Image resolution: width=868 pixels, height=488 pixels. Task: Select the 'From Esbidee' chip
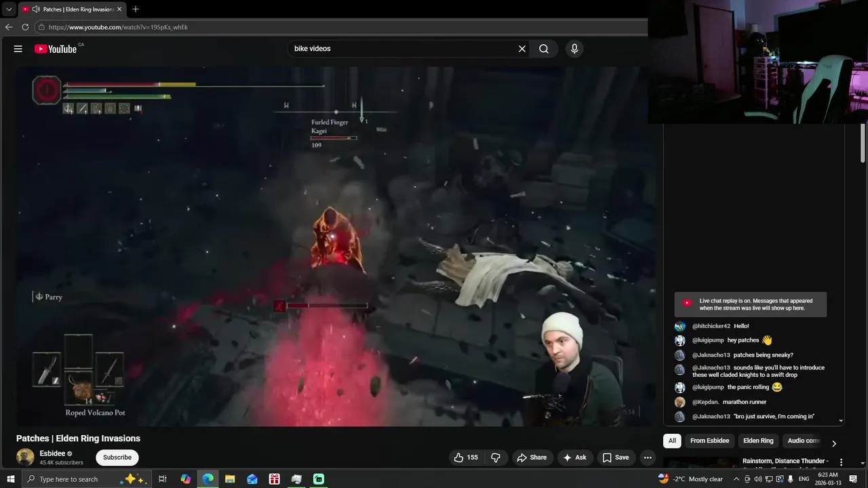click(x=709, y=441)
